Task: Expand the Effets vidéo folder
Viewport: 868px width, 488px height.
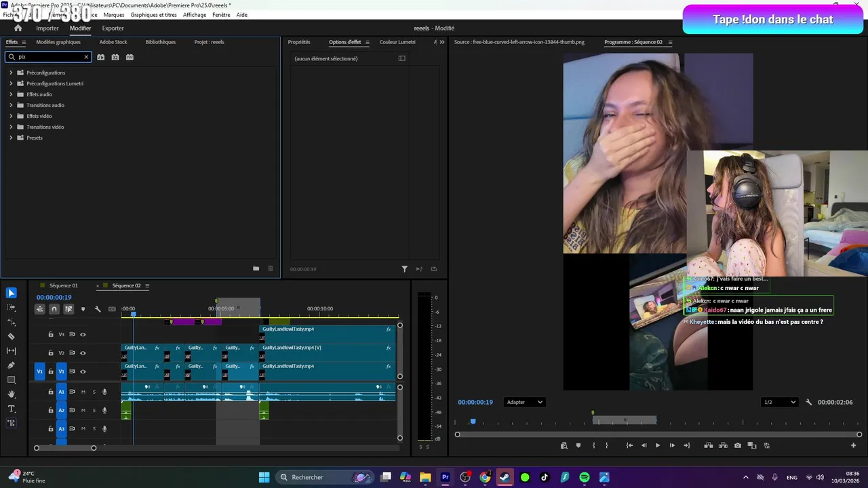Action: coord(11,116)
